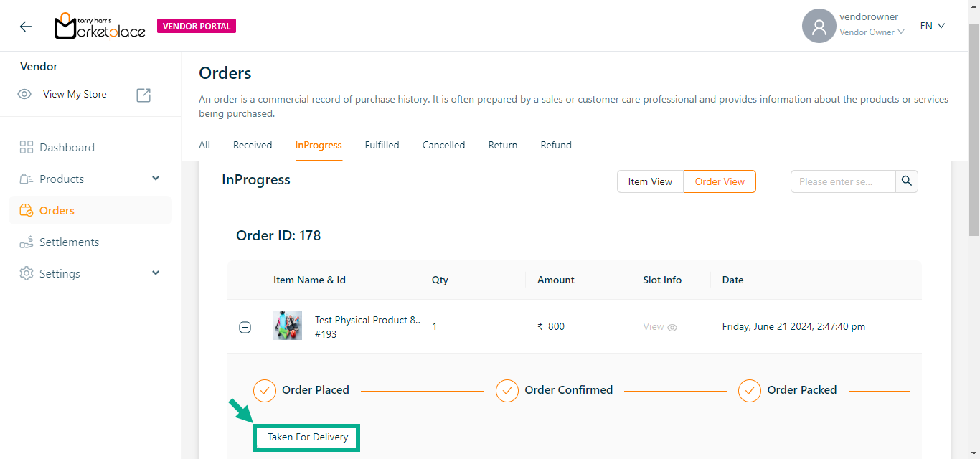Click the Dashboard grid icon
Viewport: 980px width, 459px height.
(x=27, y=148)
